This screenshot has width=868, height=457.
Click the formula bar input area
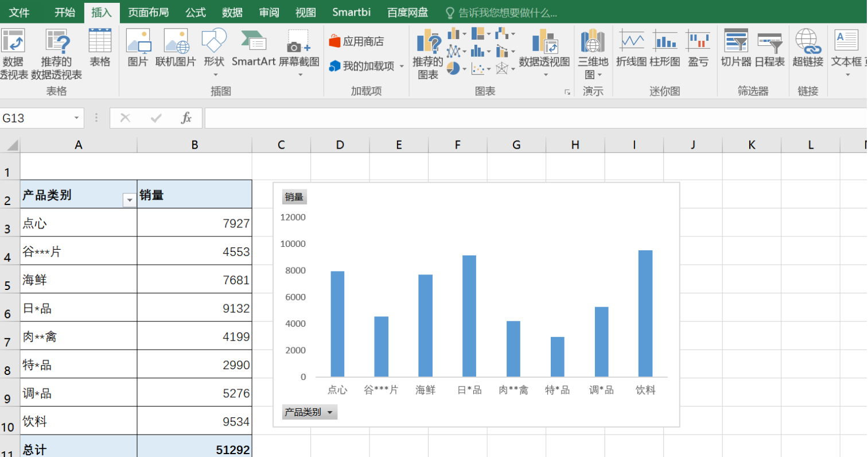click(536, 118)
